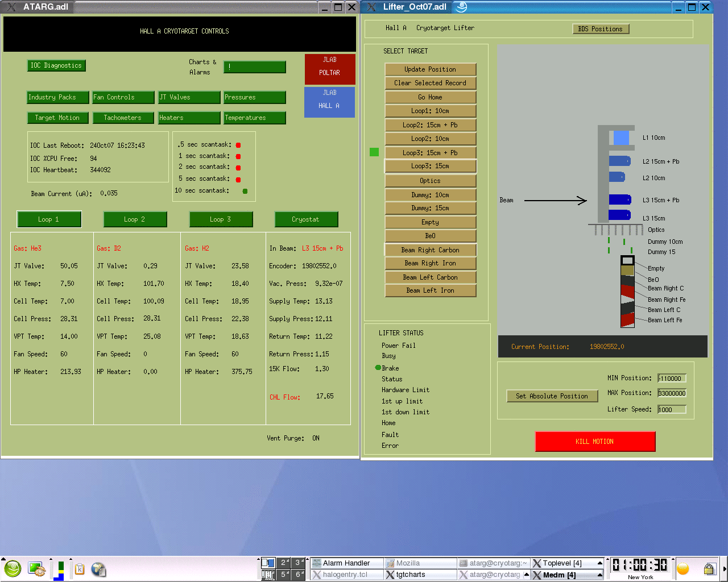
Task: Select the Optics target
Action: [431, 181]
